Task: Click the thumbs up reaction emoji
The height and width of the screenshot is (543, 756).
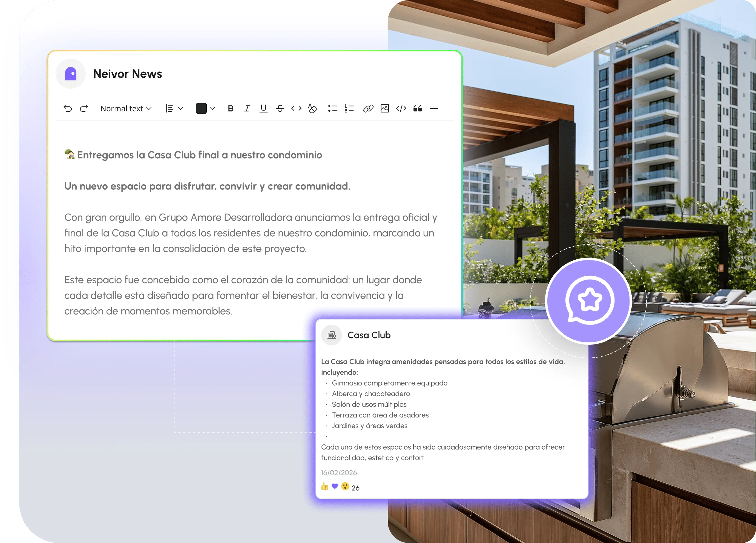Action: (x=325, y=487)
